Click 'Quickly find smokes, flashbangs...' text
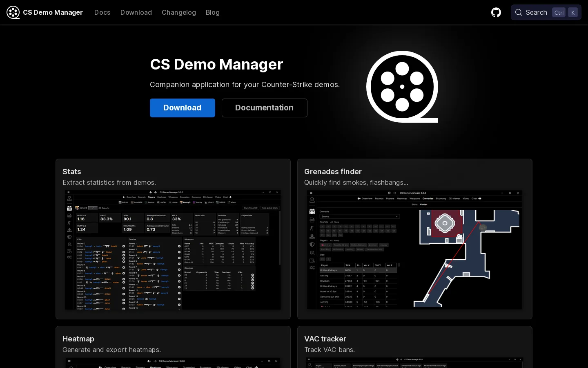This screenshot has height=368, width=588. pos(356,182)
